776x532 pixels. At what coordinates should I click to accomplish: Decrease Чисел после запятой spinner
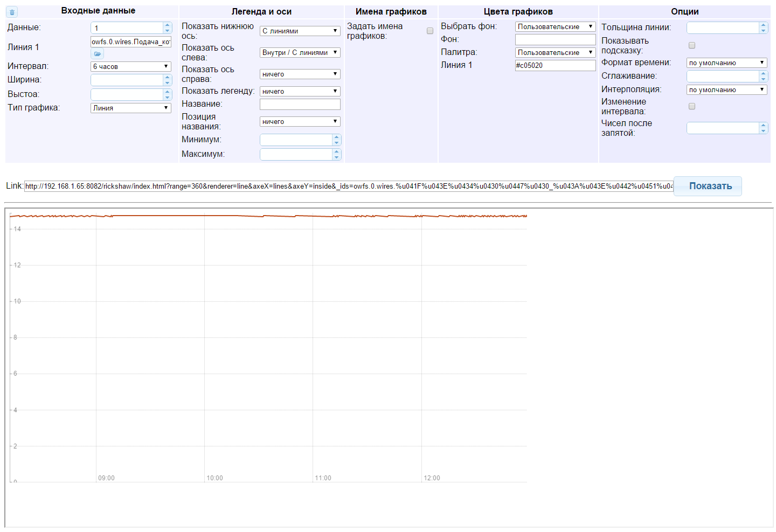point(763,130)
